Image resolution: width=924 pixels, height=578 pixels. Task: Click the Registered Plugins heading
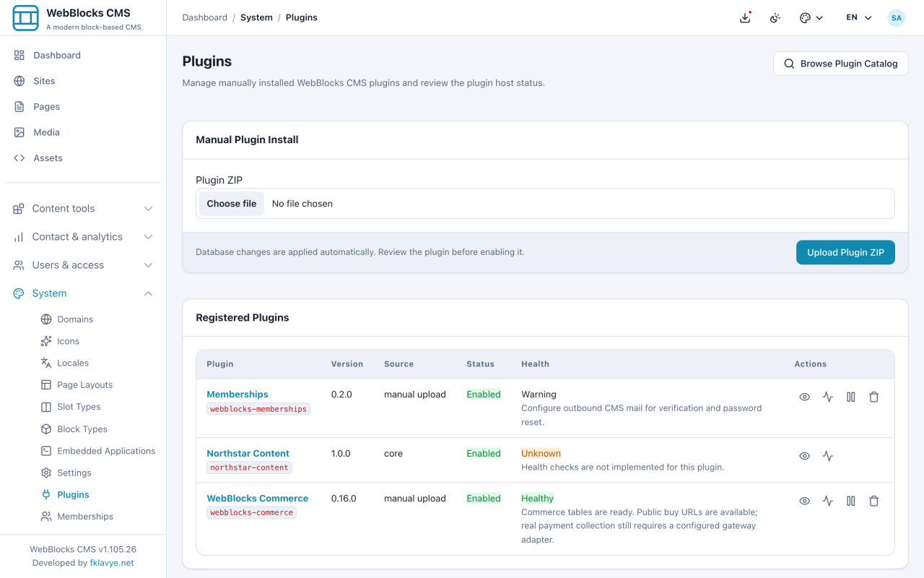point(242,318)
